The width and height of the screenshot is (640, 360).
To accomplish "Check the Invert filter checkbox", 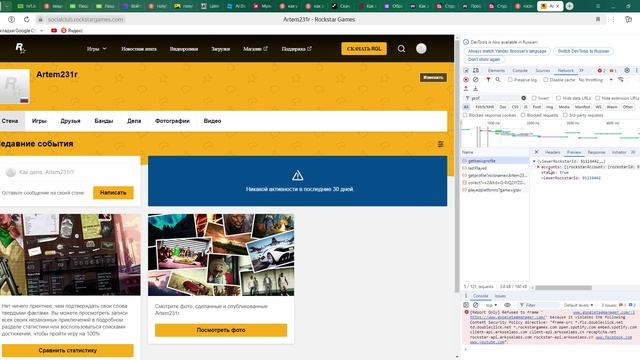I will click(534, 98).
